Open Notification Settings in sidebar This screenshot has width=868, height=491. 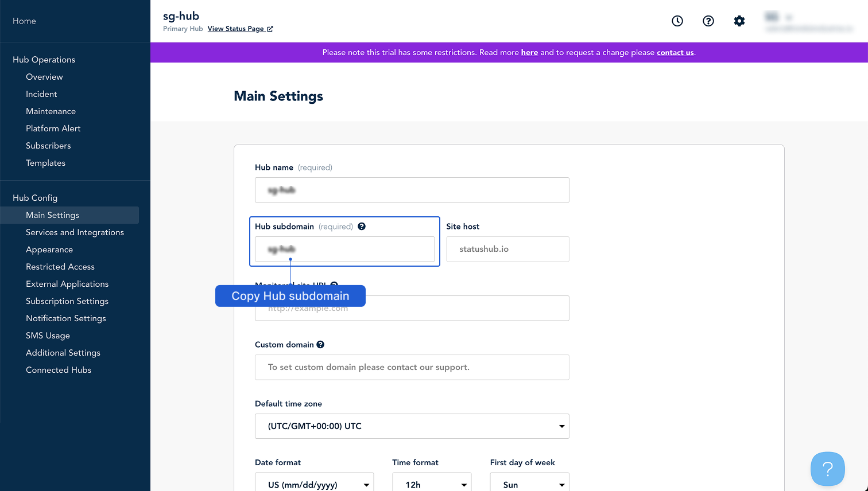pyautogui.click(x=66, y=318)
